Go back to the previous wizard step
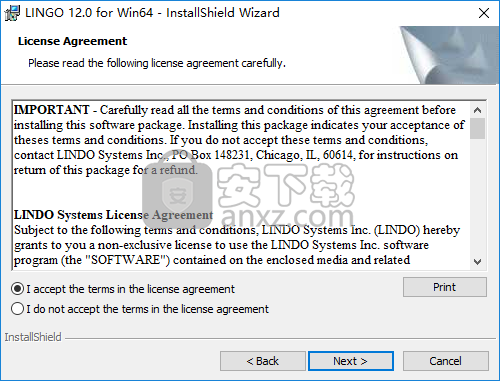The image size is (500, 381). pos(262,361)
